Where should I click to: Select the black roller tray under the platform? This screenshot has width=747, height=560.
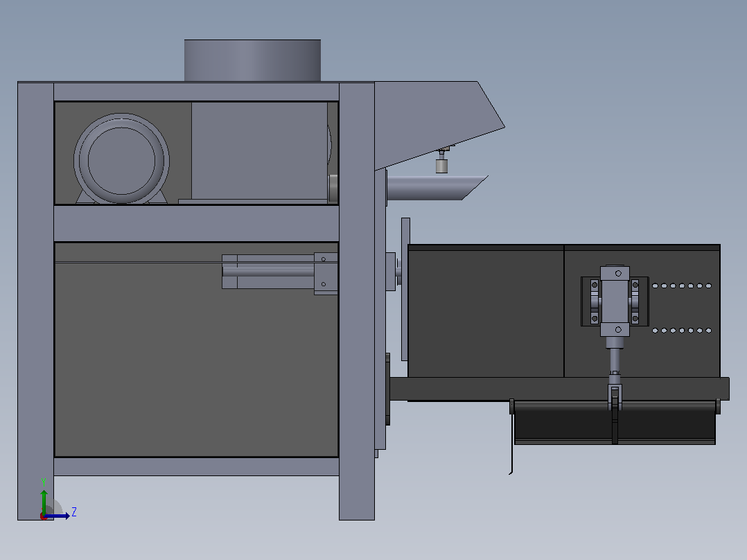[615, 422]
